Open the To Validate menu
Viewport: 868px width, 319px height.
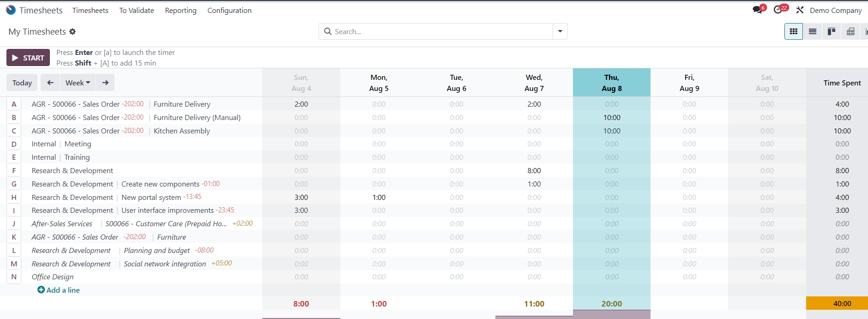click(137, 10)
